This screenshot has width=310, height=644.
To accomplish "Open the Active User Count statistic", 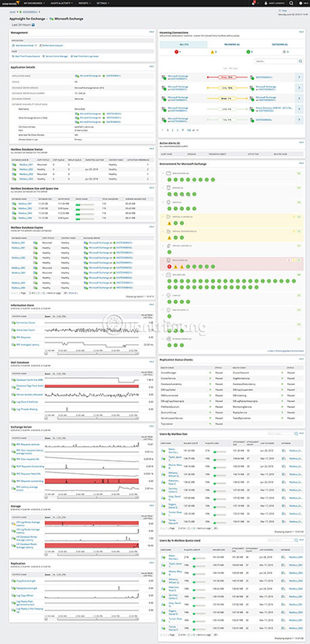I will 26,330.
